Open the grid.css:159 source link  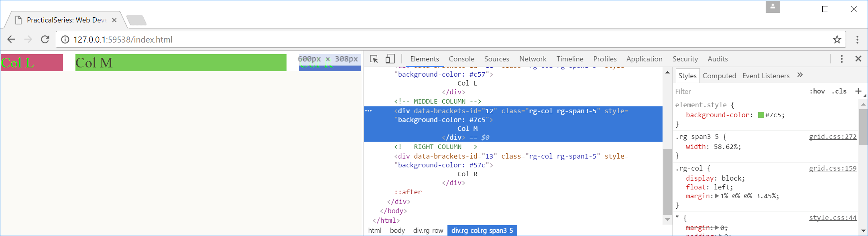coord(833,168)
